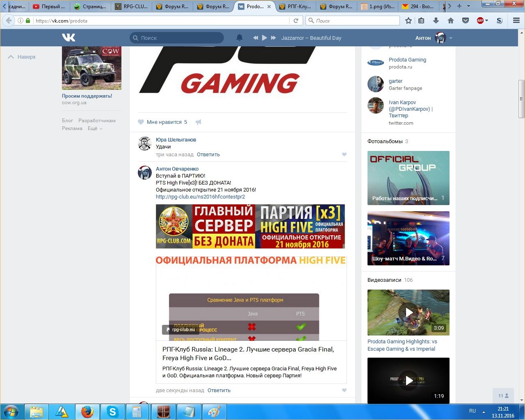The image size is (525, 420).
Task: Show hidden system tray icons
Action: [484, 411]
